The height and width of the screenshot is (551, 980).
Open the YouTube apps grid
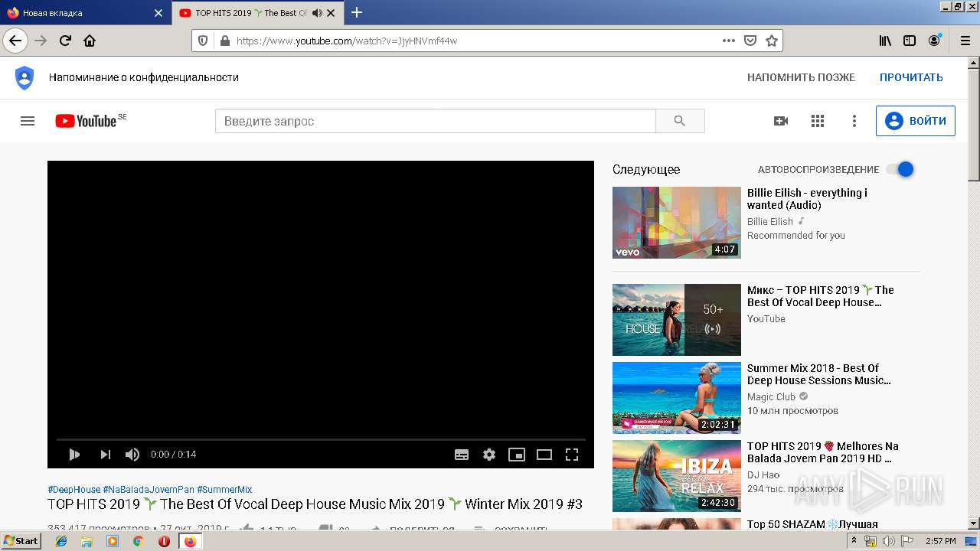[818, 121]
